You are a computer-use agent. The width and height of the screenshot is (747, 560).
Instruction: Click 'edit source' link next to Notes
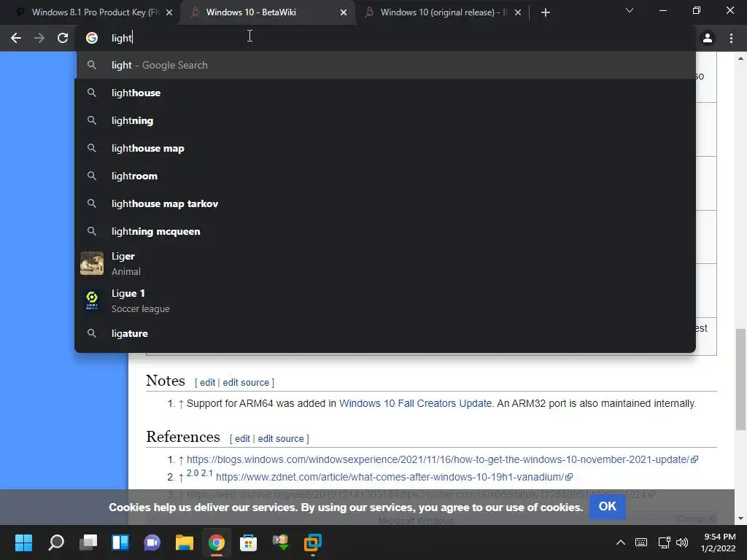(246, 382)
